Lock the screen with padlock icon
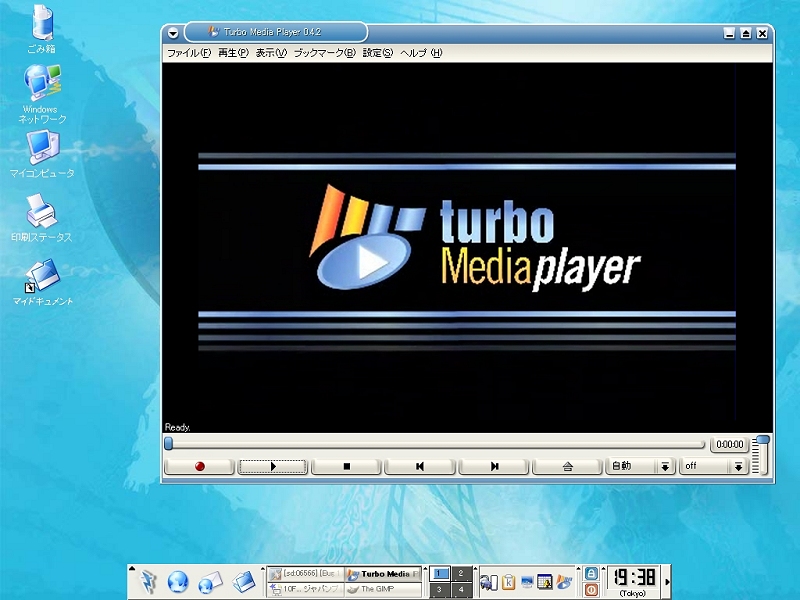 pos(591,573)
